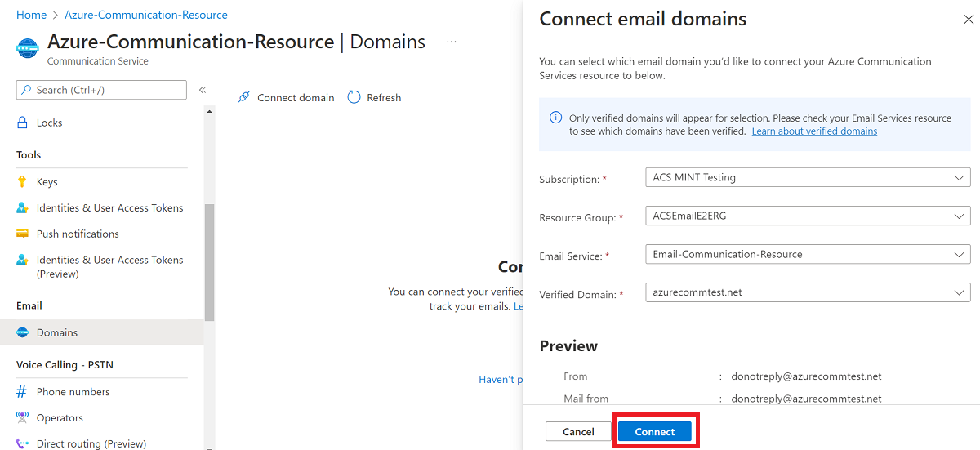Click the Cancel button
The image size is (980, 450).
tap(578, 431)
